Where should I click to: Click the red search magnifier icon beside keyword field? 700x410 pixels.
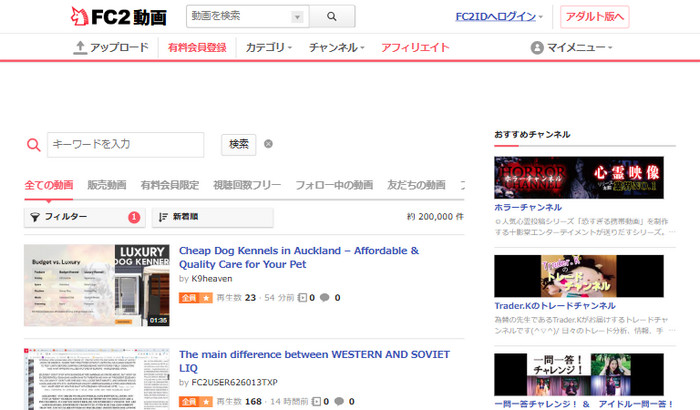33,145
